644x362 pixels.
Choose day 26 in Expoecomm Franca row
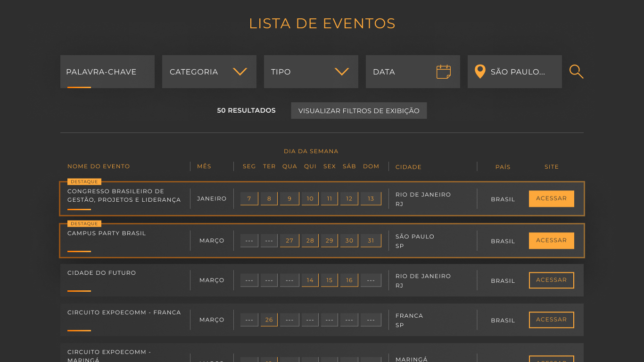click(x=269, y=320)
